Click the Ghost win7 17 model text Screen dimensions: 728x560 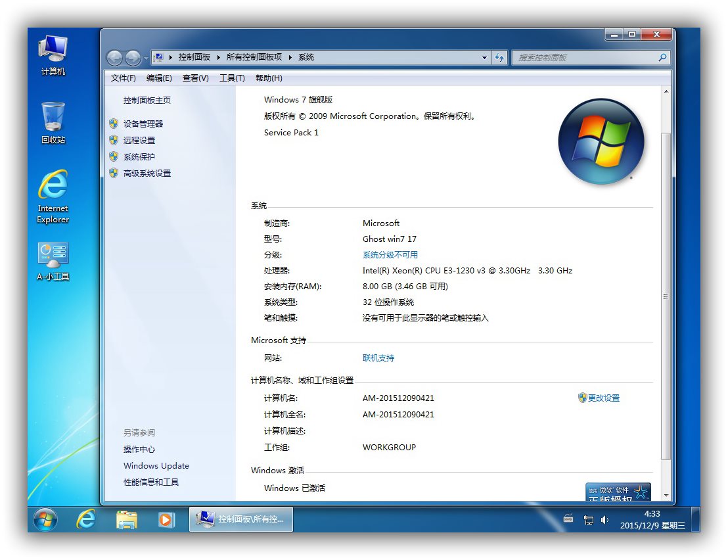tap(390, 239)
